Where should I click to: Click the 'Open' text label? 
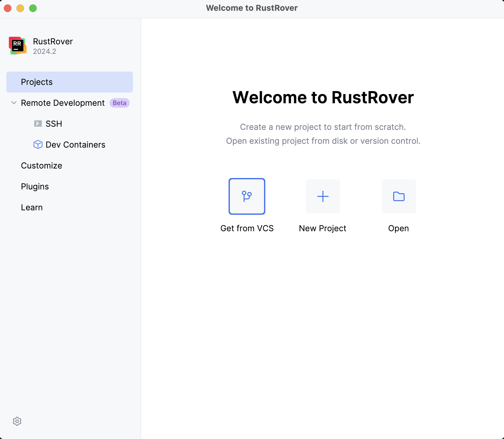pyautogui.click(x=398, y=228)
